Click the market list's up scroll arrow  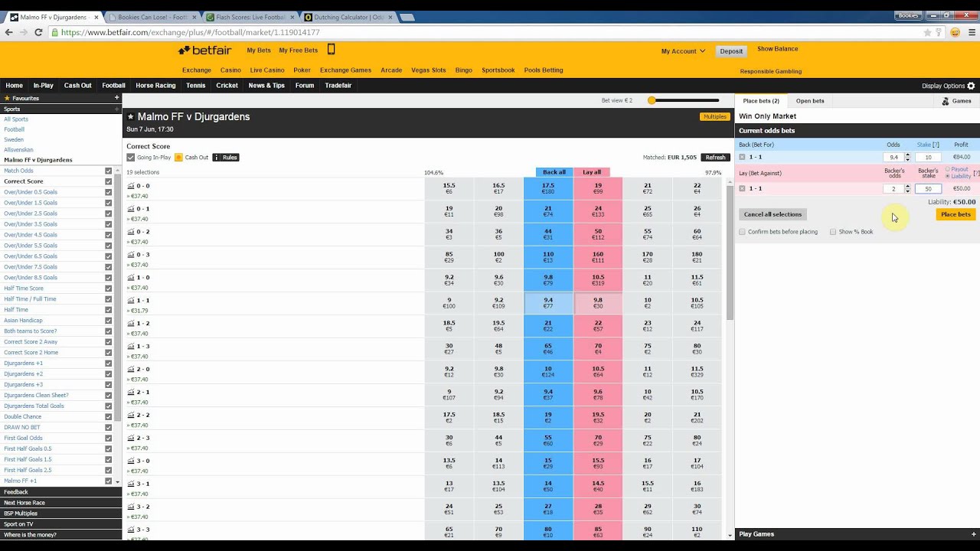118,170
